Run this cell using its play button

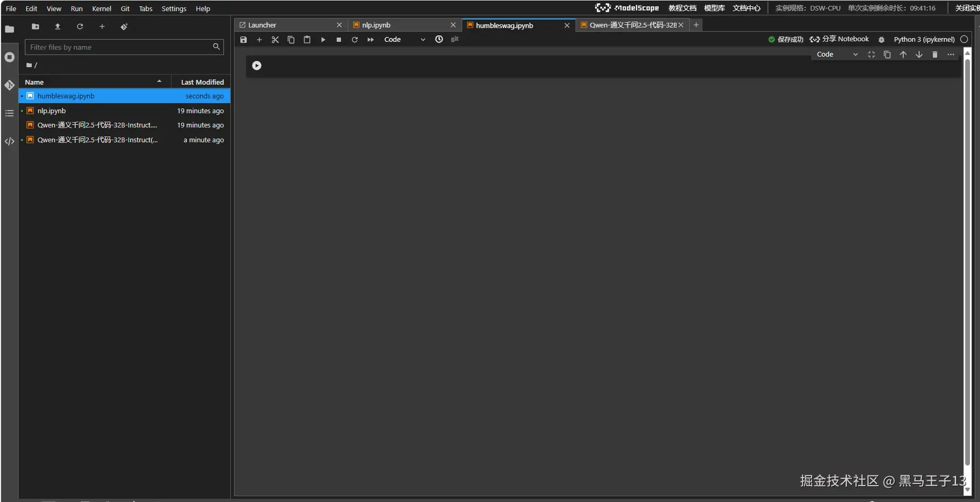(257, 66)
